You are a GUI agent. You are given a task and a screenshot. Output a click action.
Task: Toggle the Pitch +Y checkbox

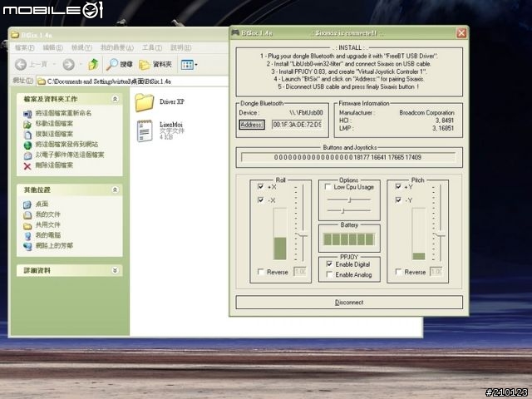(x=398, y=186)
